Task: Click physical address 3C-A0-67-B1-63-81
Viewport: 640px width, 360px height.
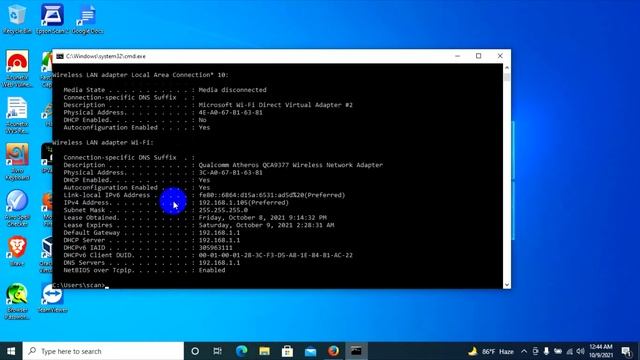Action: (x=231, y=173)
